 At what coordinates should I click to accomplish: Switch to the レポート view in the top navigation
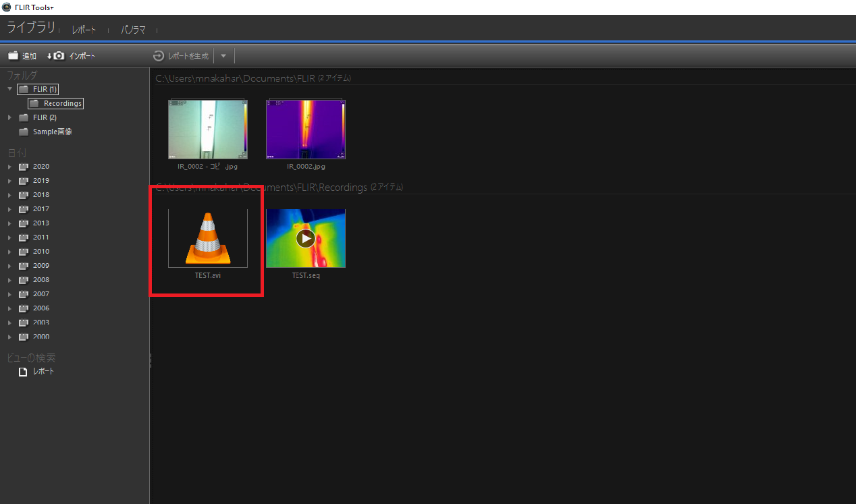(x=84, y=30)
